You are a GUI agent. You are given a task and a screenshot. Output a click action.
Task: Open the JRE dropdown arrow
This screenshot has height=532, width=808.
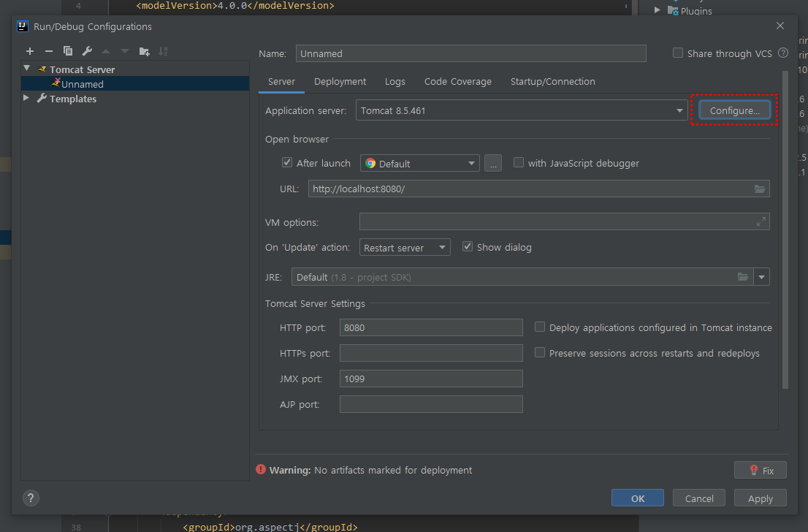762,277
